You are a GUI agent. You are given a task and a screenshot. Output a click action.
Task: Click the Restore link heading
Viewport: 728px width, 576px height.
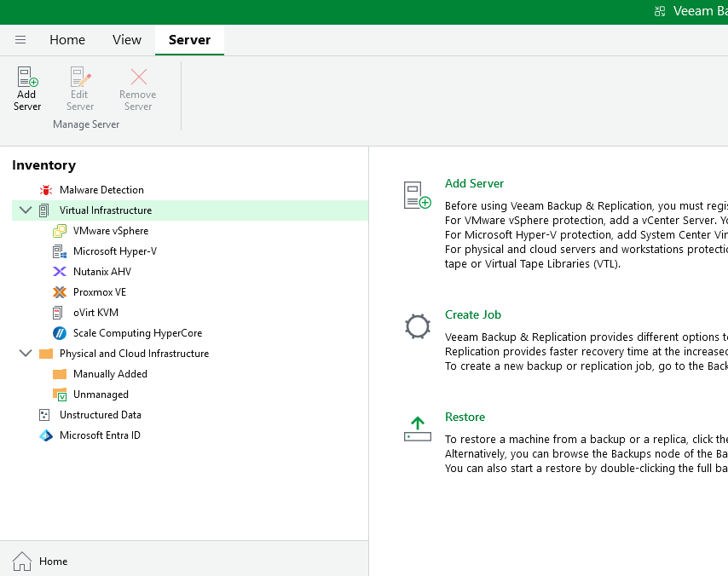[465, 417]
